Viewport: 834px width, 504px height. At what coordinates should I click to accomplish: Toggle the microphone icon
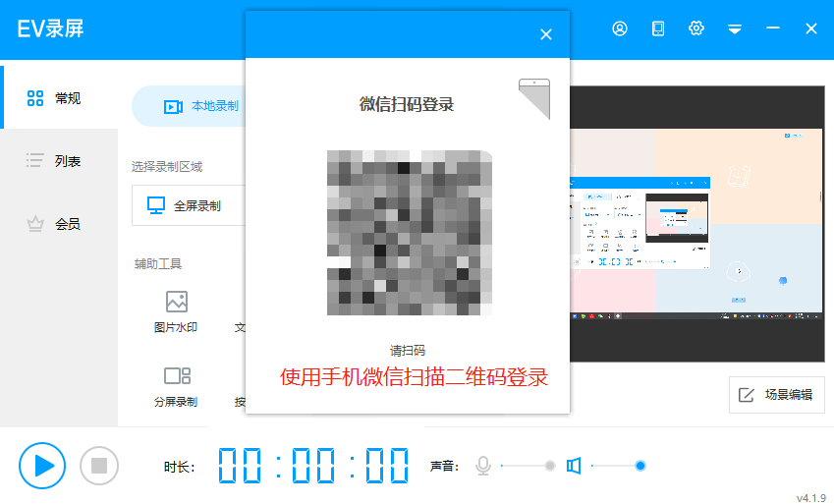point(483,467)
